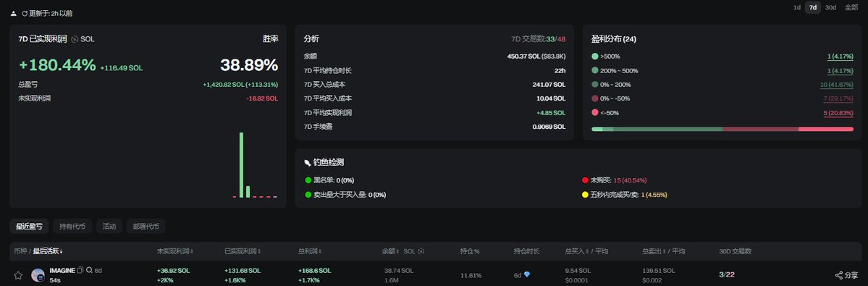Select the 30d time range
868x286 pixels.
pos(830,8)
